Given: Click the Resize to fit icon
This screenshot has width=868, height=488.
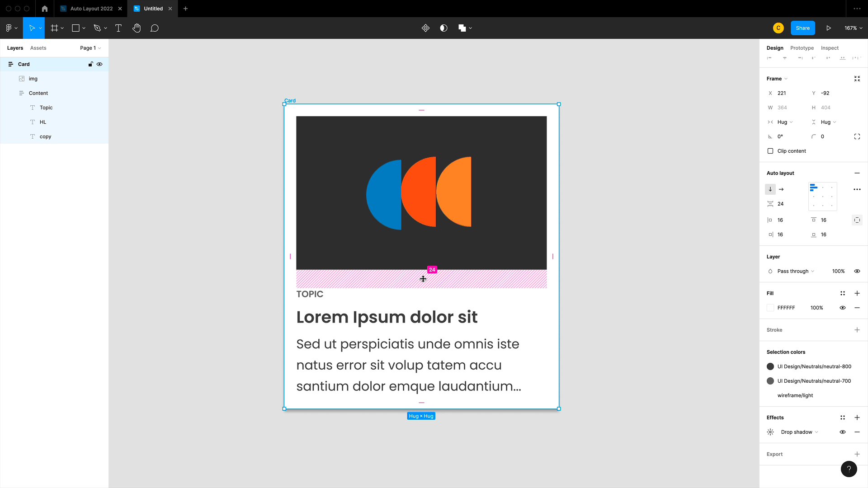Looking at the screenshot, I should [x=857, y=79].
